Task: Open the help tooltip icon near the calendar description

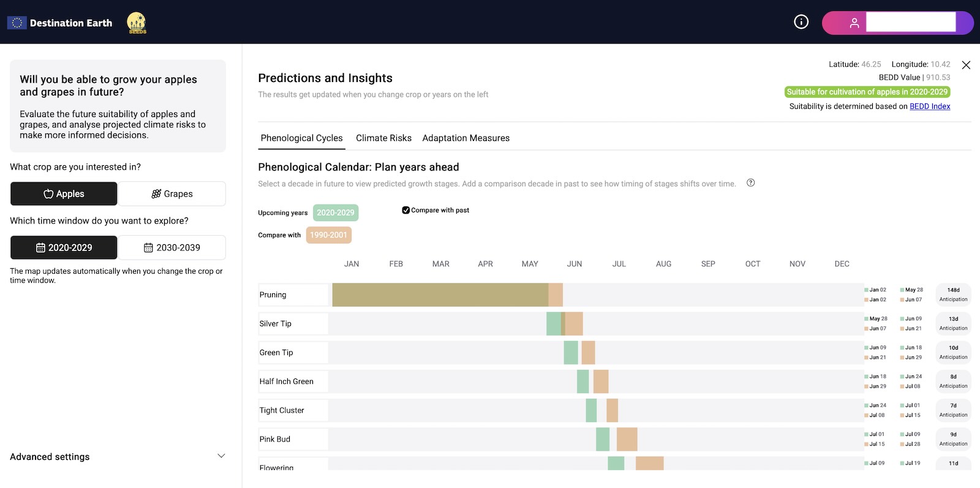Action: (751, 182)
